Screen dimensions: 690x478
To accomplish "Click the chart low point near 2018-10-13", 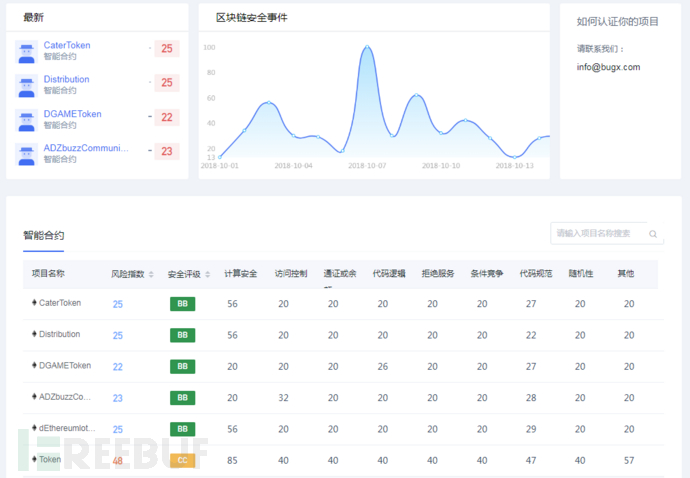I will 514,157.
